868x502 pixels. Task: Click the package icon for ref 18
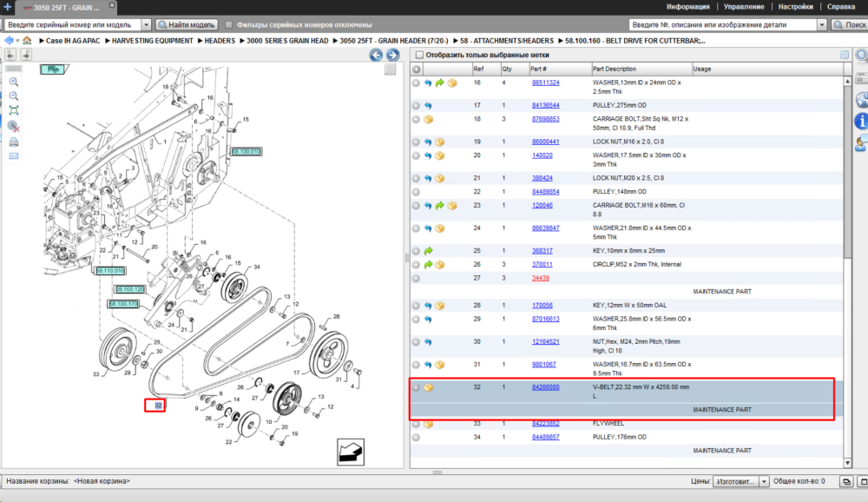428,119
